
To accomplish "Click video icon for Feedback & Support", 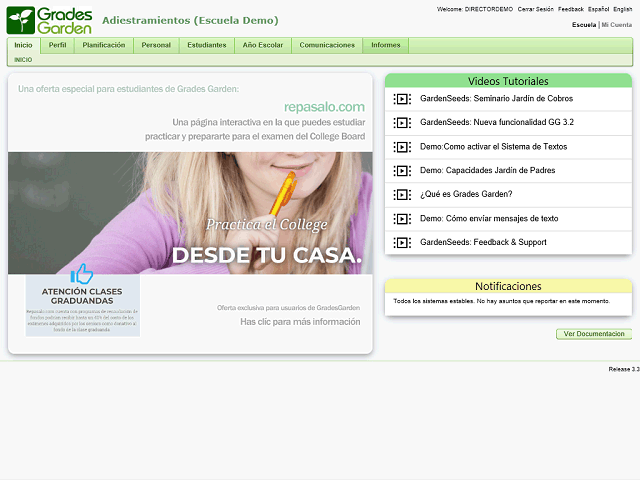I will tap(402, 243).
